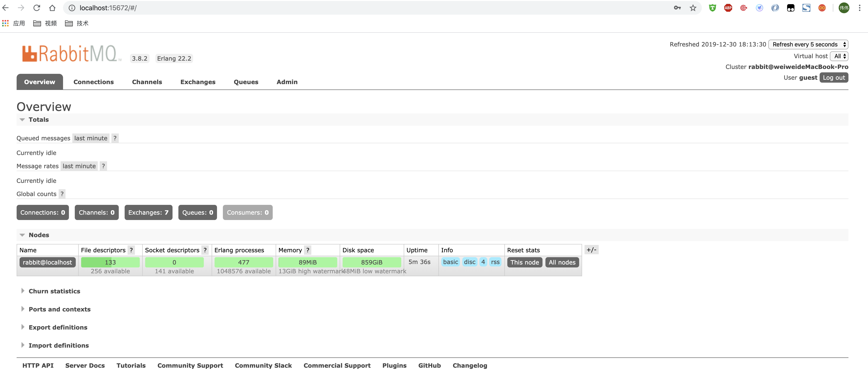Open the Apps grid icon in bookmarks
The height and width of the screenshot is (375, 868).
pos(5,23)
